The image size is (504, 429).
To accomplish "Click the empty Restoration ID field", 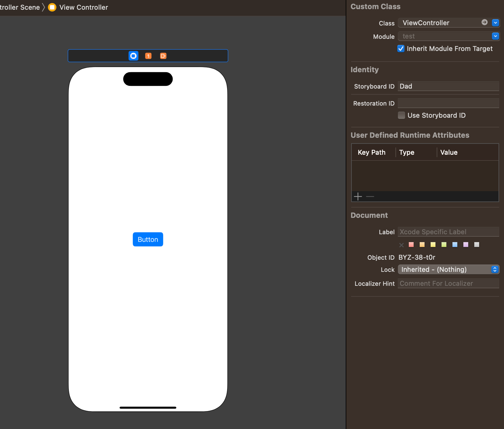I will click(x=449, y=103).
